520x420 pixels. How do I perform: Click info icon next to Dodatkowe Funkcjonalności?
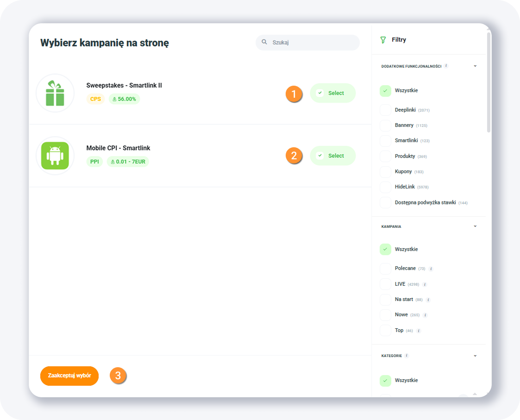[446, 66]
